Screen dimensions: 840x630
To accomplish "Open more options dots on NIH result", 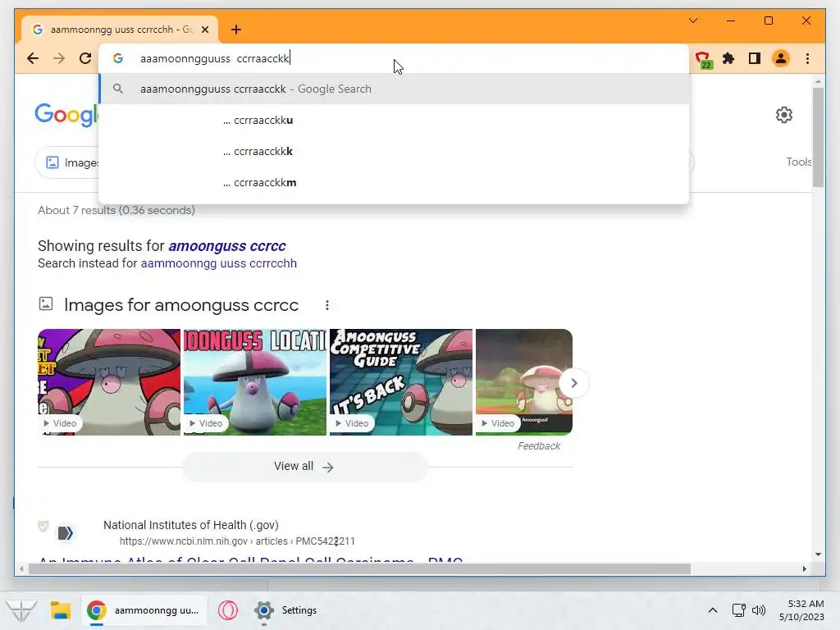I will [x=336, y=541].
